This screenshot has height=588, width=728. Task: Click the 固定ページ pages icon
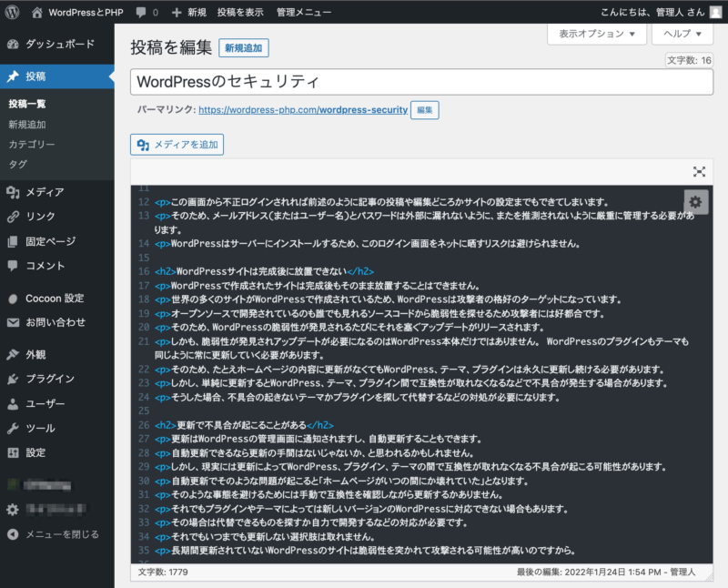pyautogui.click(x=13, y=241)
